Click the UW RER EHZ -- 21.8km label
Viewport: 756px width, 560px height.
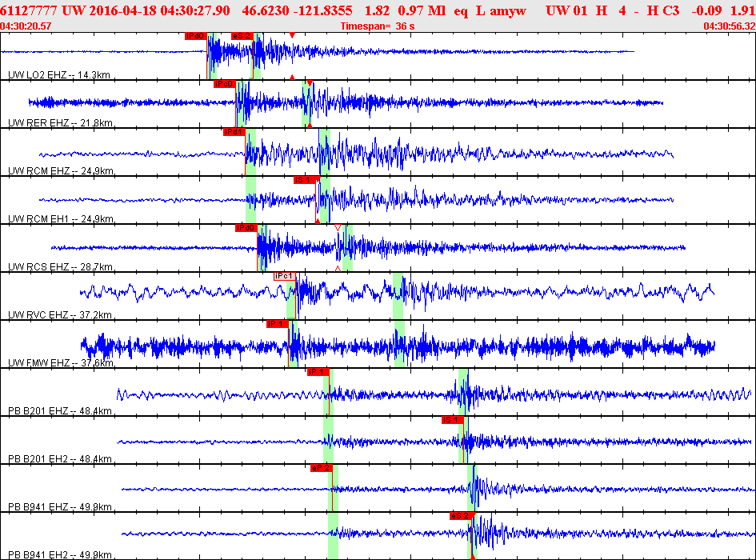pyautogui.click(x=61, y=123)
